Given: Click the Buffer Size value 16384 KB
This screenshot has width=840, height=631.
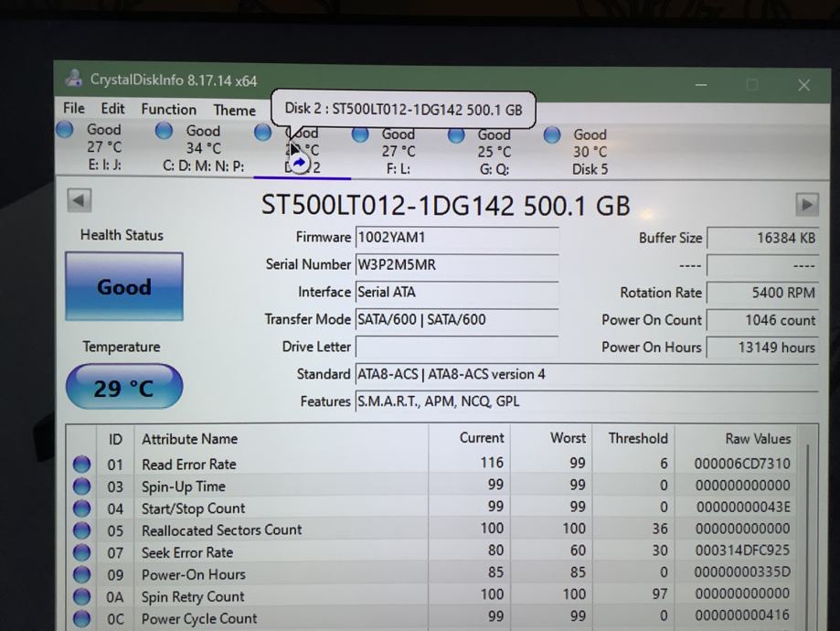Looking at the screenshot, I should [x=763, y=238].
